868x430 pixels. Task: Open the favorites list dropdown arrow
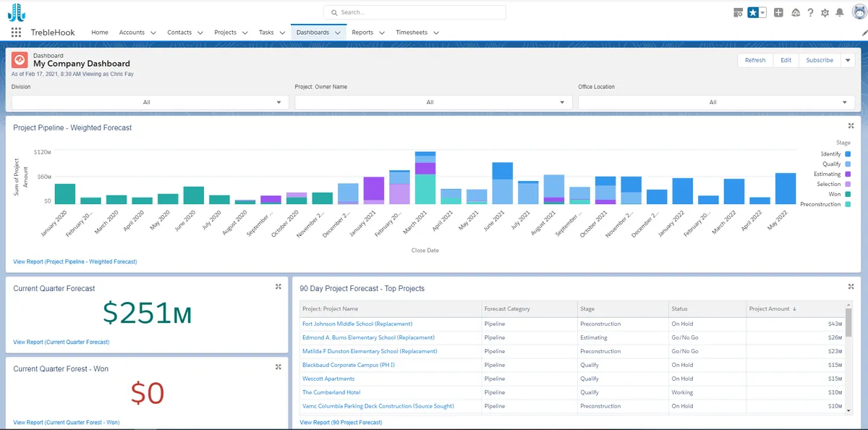762,12
